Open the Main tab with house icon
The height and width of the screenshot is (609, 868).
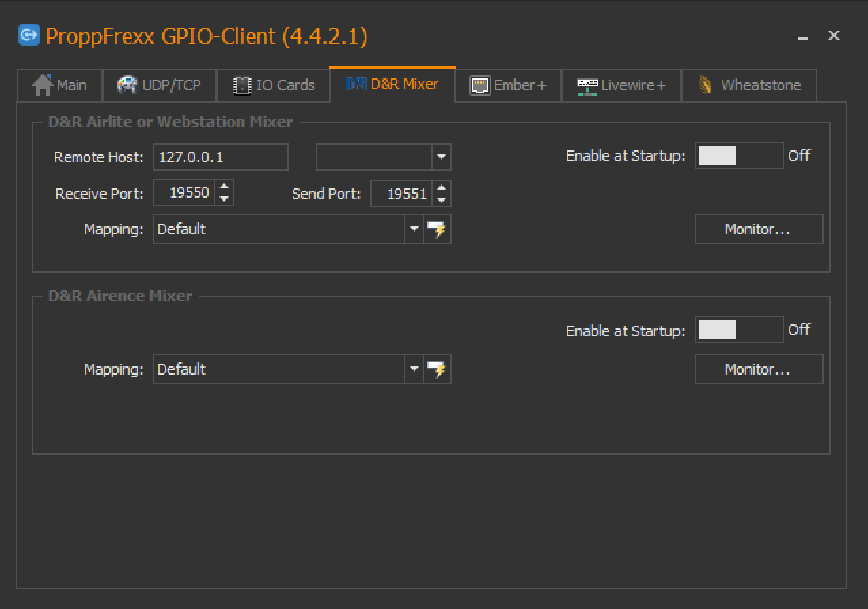pyautogui.click(x=60, y=85)
